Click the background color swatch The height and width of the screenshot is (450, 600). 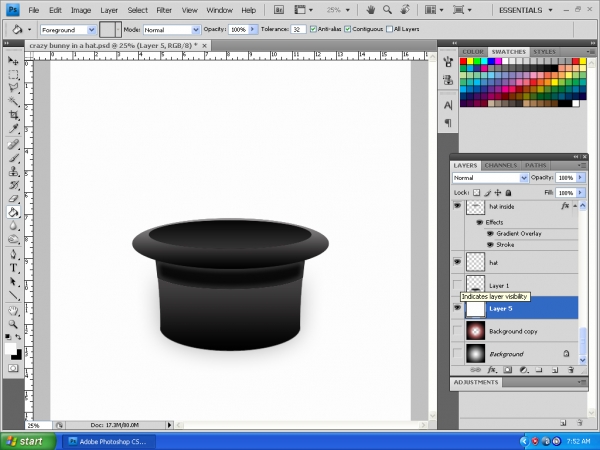pyautogui.click(x=18, y=356)
